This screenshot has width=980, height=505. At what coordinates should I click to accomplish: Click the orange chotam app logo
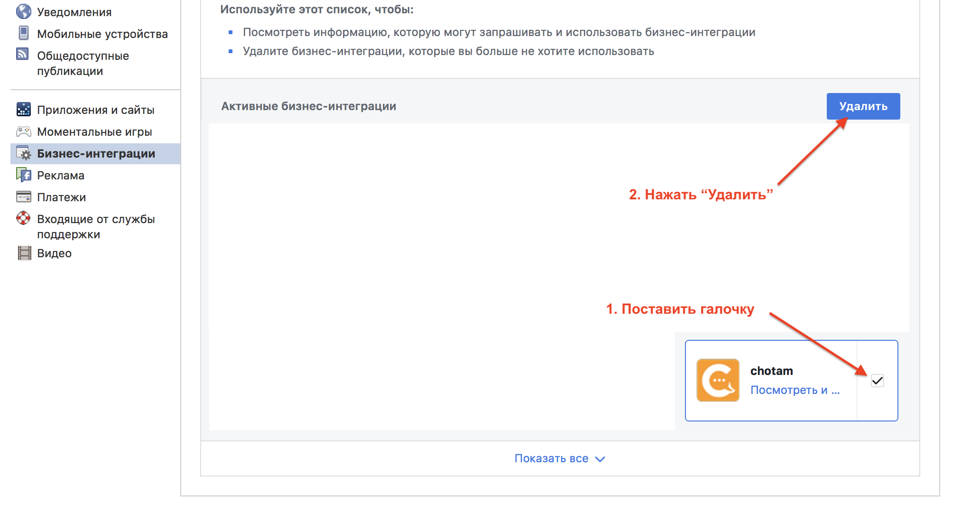coord(718,380)
